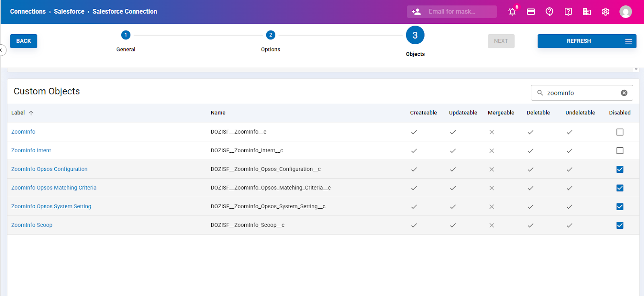The image size is (644, 296).
Task: Open the support help circle icon
Action: pos(549,12)
